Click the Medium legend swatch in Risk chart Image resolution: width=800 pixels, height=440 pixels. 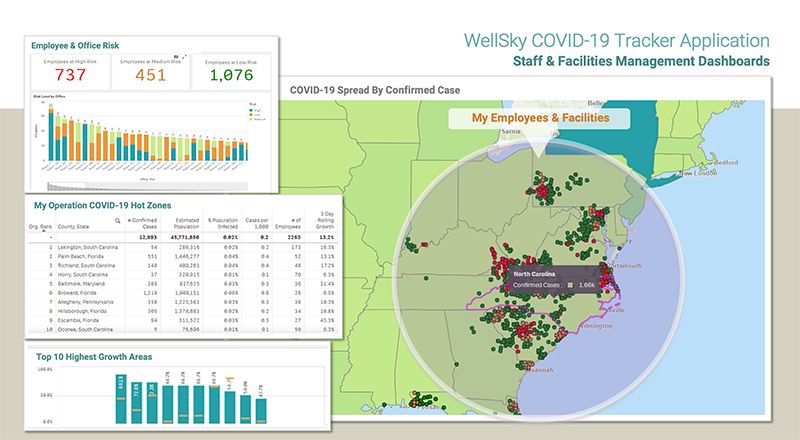251,119
